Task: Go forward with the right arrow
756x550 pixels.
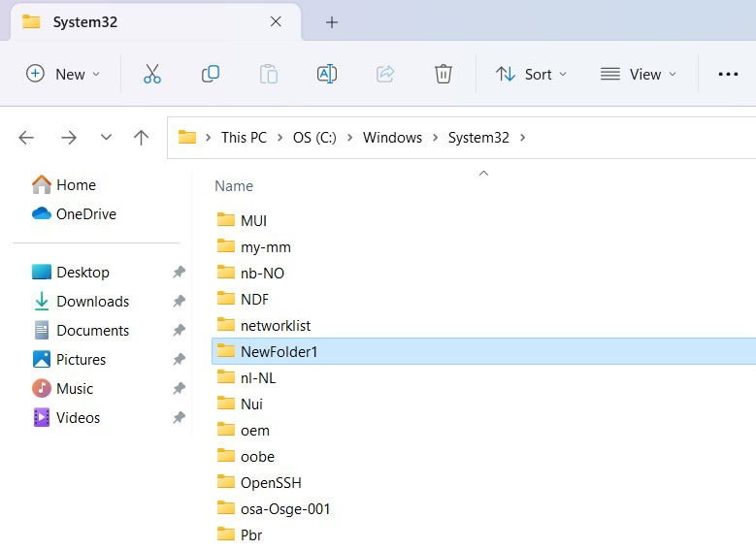Action: coord(69,138)
